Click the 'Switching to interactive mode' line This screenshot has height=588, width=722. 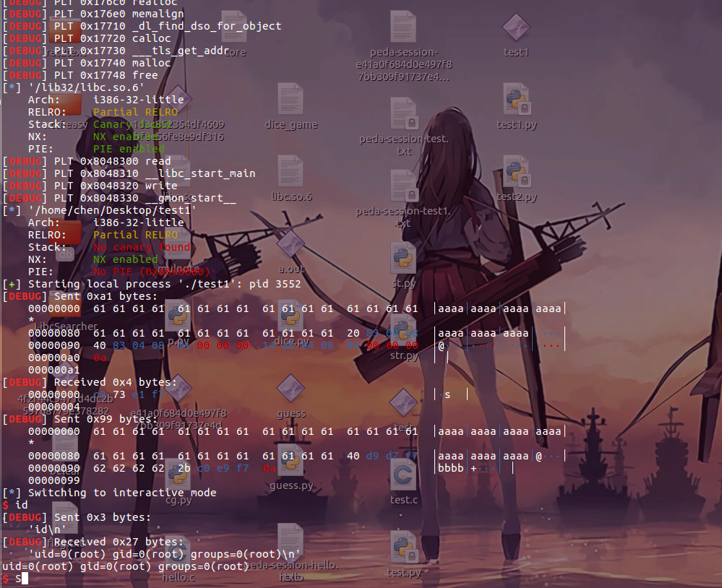(110, 493)
